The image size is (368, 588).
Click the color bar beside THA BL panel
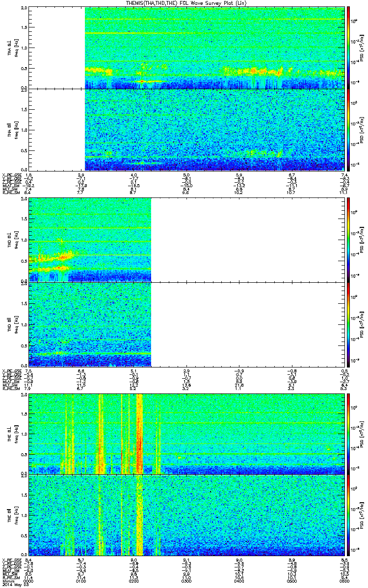(348, 48)
